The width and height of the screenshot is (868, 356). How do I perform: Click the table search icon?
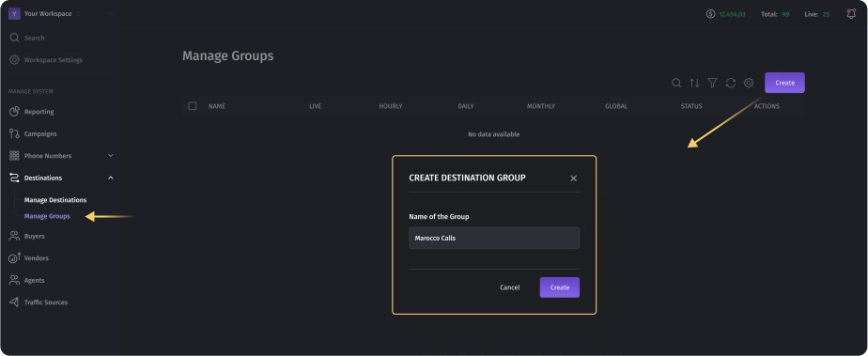click(676, 83)
